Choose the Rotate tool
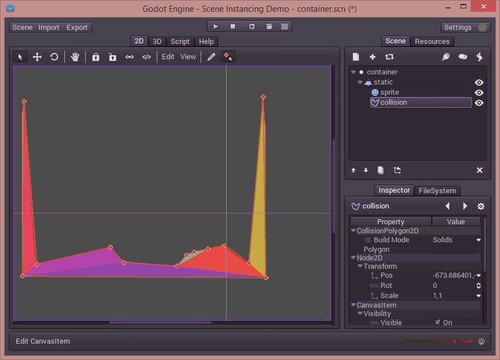This screenshot has height=360, width=500. [54, 57]
